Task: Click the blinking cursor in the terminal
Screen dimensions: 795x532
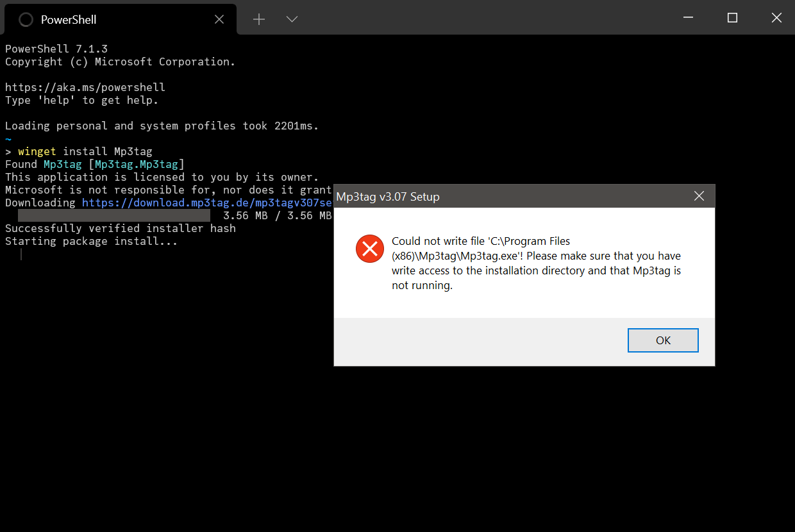Action: 21,254
